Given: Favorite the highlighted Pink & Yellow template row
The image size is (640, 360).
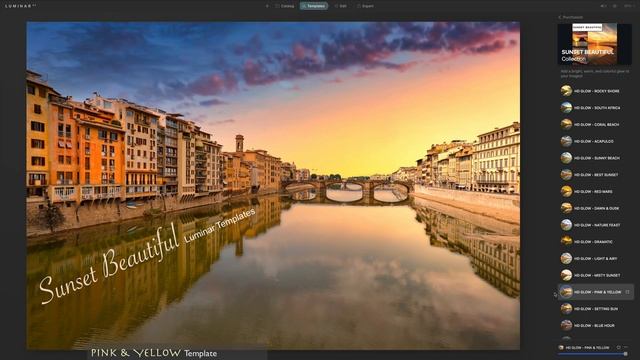Looking at the screenshot, I should click(x=627, y=292).
